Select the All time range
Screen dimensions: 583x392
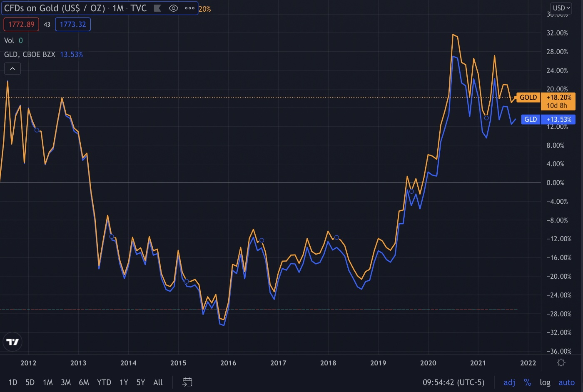(158, 382)
